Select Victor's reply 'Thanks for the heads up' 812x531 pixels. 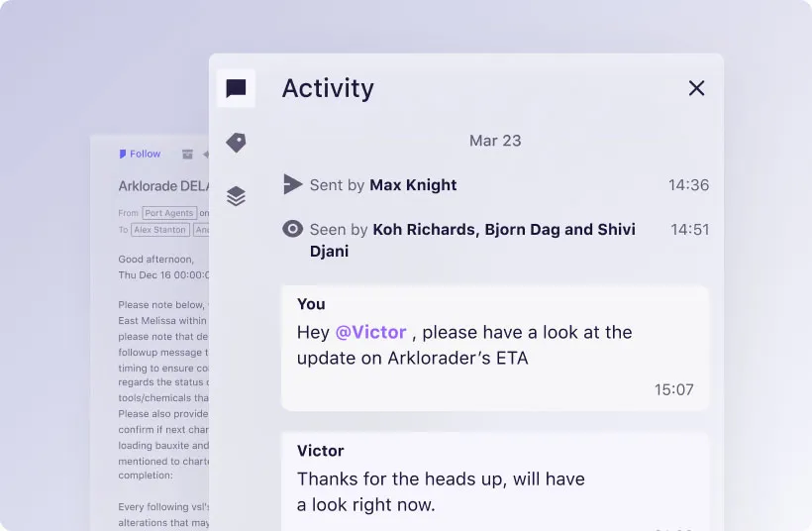[x=495, y=481]
